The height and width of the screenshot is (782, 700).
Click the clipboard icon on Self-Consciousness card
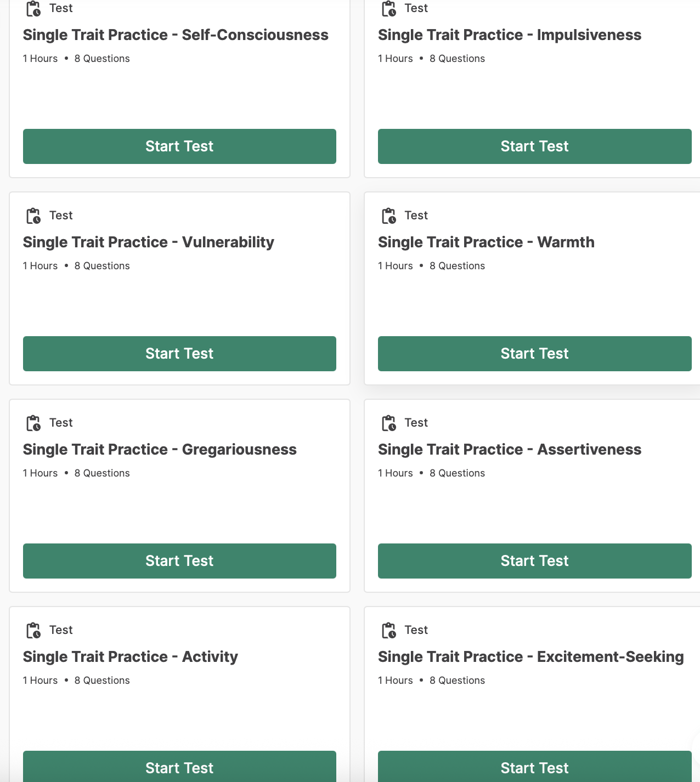(x=33, y=9)
